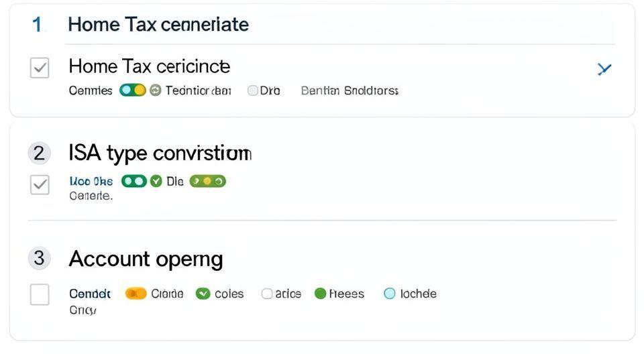Viewport: 644px width, 354px height.
Task: Select the empty radio option in Account opening row
Action: pyautogui.click(x=267, y=294)
